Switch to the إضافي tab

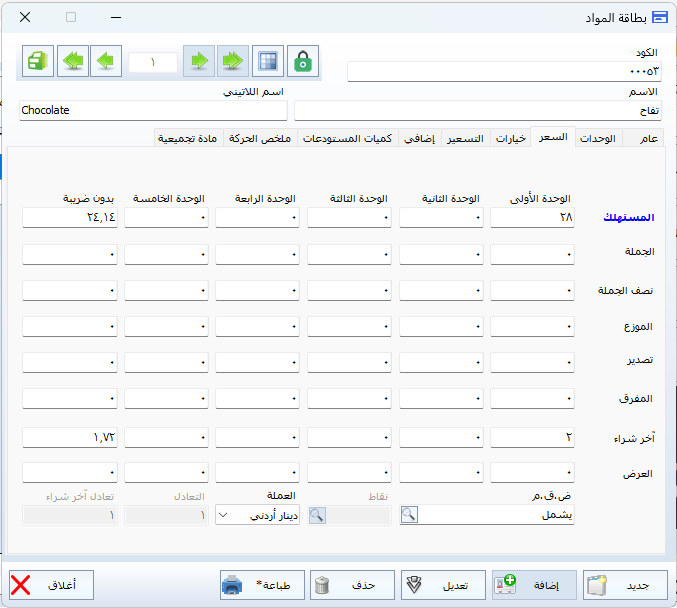tap(419, 138)
